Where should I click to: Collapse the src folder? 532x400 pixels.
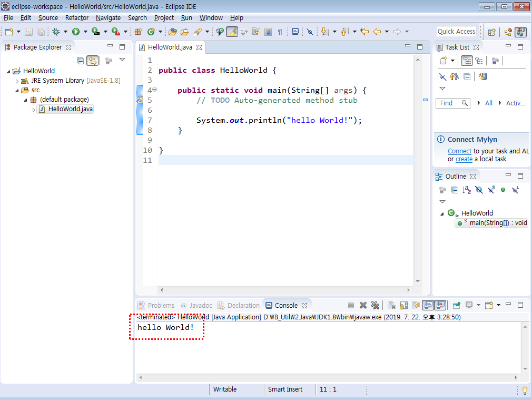(17, 90)
